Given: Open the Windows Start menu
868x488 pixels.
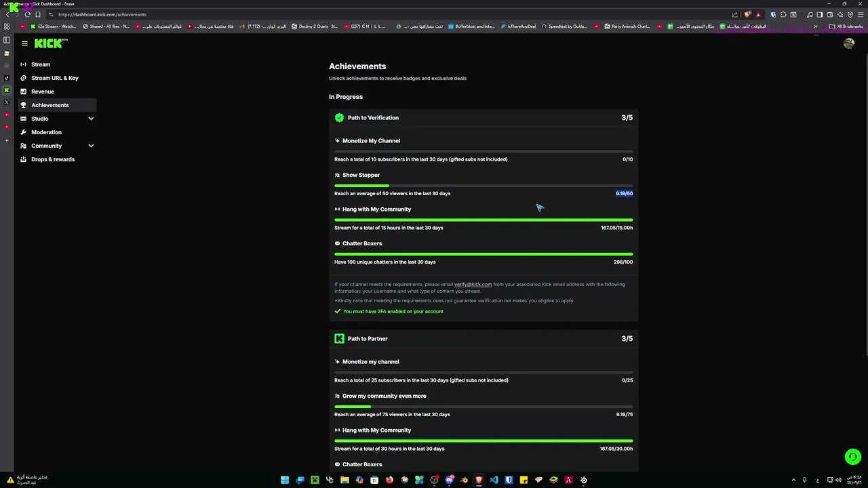Looking at the screenshot, I should (x=285, y=480).
